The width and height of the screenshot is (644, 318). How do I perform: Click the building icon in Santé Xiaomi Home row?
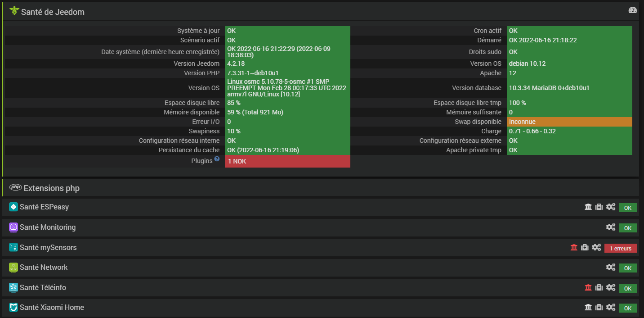click(588, 307)
